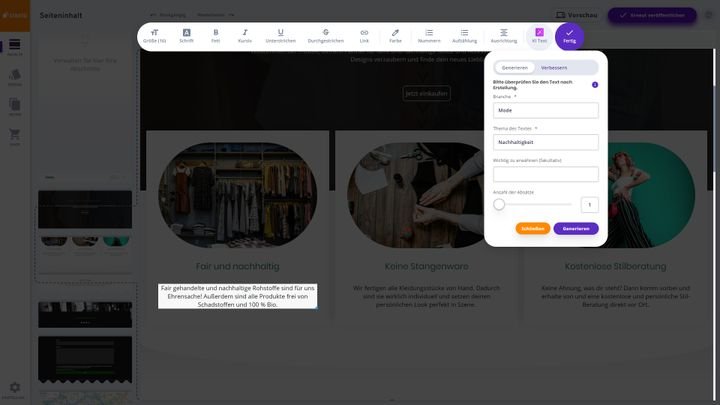Viewport: 720px width, 405px height.
Task: Open the Farbe color tool
Action: coord(395,36)
